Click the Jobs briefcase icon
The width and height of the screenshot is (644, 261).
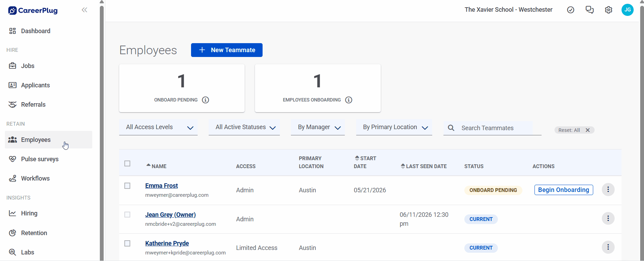[x=12, y=66]
